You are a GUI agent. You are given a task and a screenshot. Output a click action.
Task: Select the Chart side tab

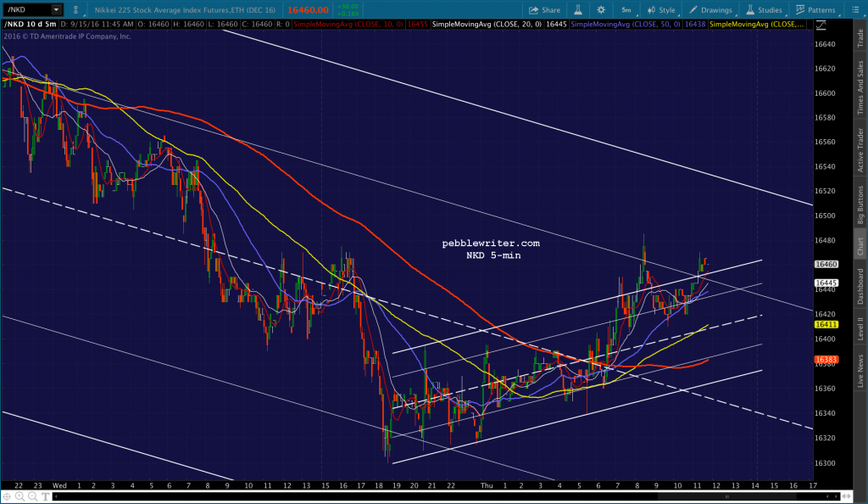[860, 246]
